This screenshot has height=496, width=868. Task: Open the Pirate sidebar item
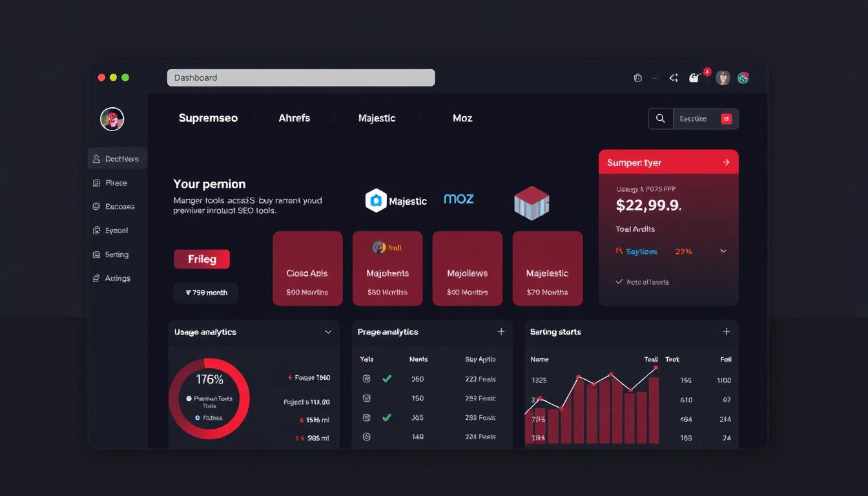pos(118,183)
